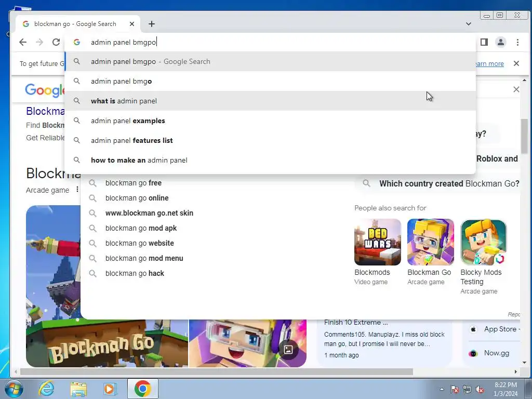Viewport: 532px width, 399px height.
Task: Close the Google search box X
Action: 516,89
